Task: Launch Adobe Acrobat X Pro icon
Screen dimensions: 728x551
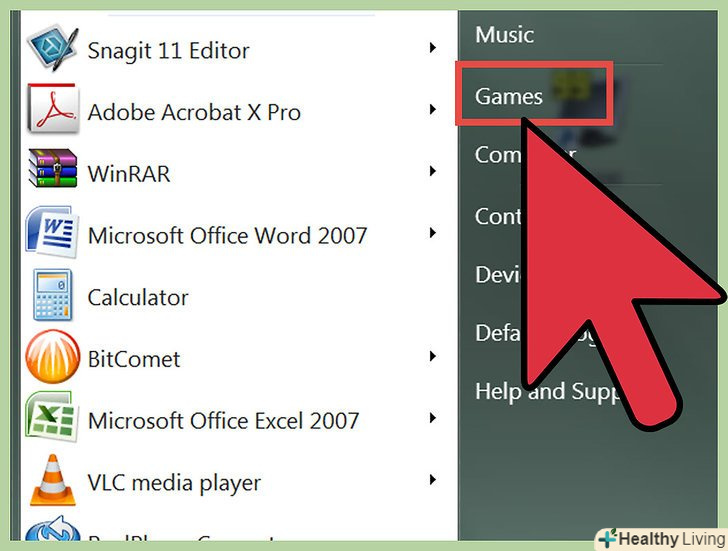Action: click(52, 109)
